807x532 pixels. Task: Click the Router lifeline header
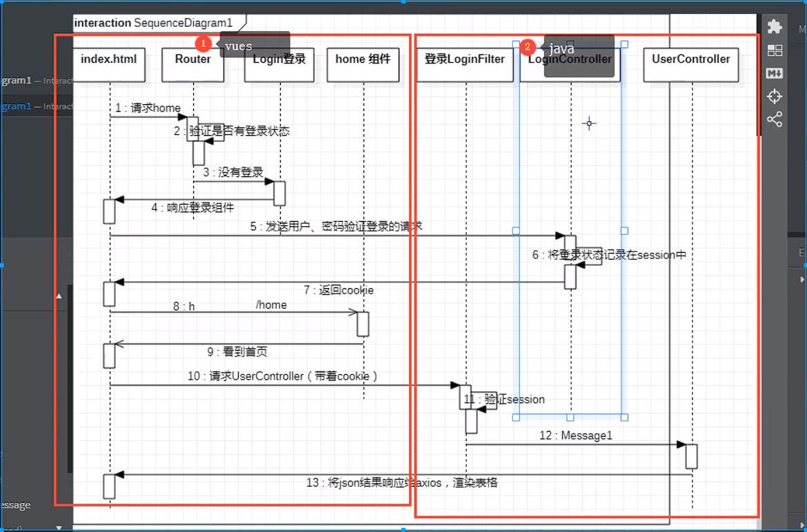click(x=192, y=64)
